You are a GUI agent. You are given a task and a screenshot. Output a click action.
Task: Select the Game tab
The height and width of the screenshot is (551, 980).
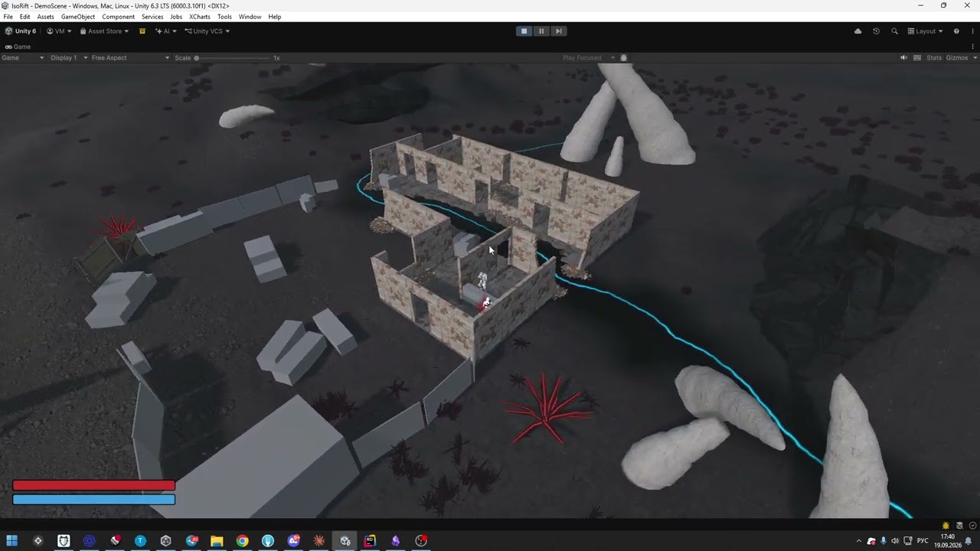click(18, 47)
